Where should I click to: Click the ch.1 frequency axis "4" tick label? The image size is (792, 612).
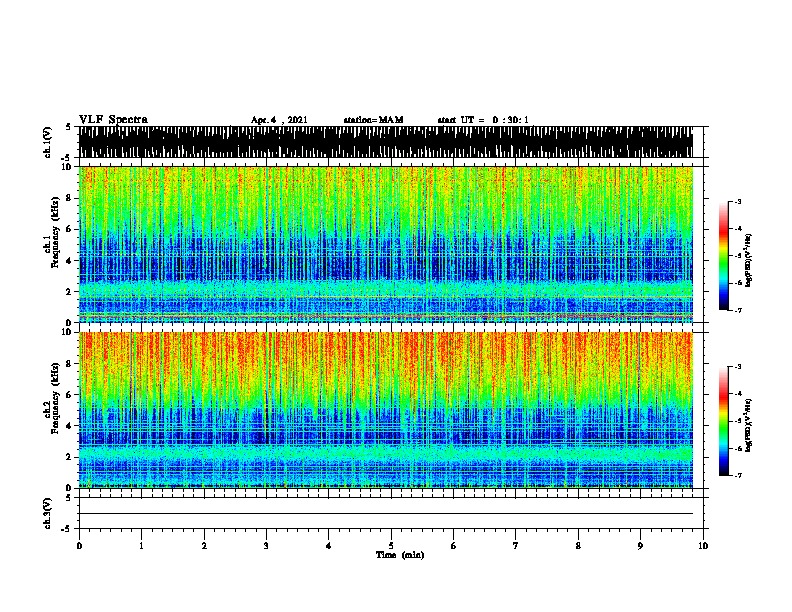70,261
